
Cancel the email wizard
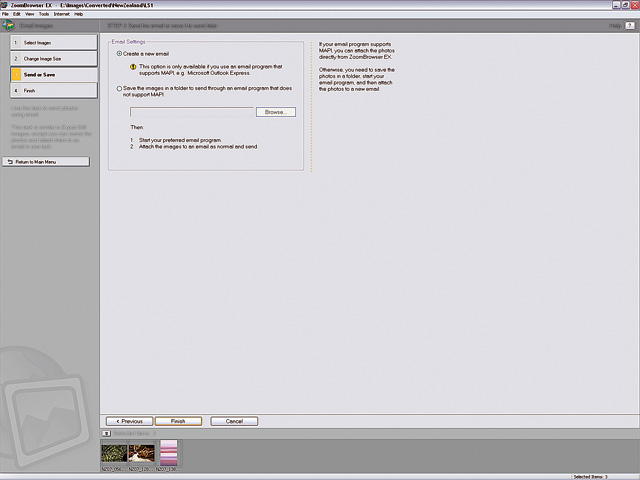[234, 421]
